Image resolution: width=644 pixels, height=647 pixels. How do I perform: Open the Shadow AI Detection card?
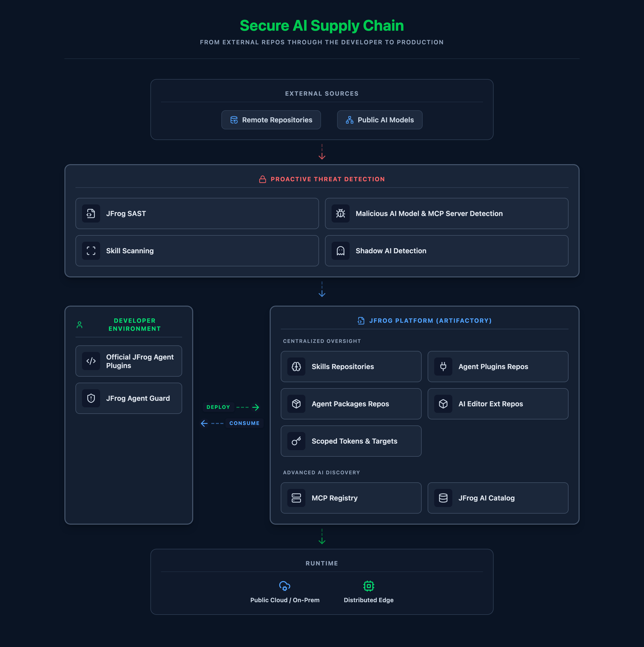447,251
